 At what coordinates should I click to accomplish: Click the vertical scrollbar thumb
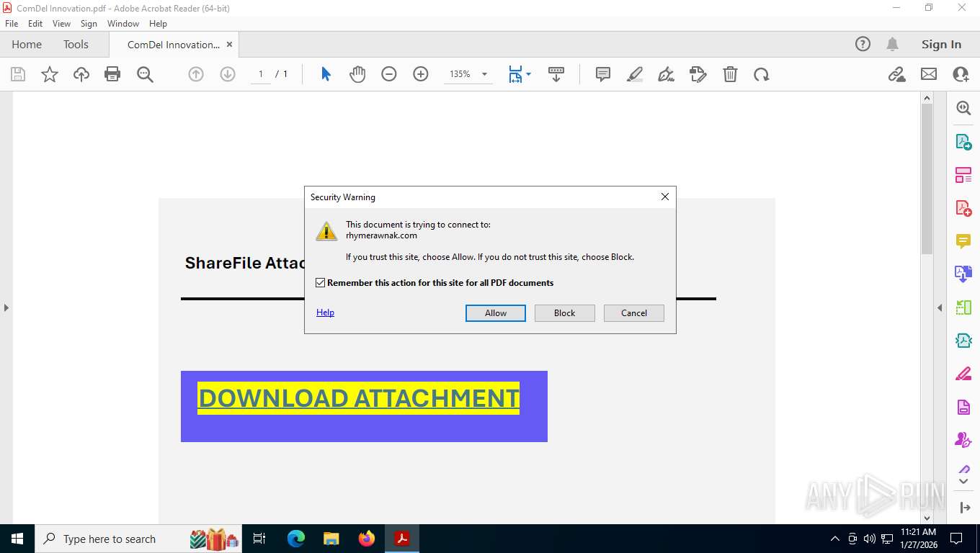[x=927, y=179]
